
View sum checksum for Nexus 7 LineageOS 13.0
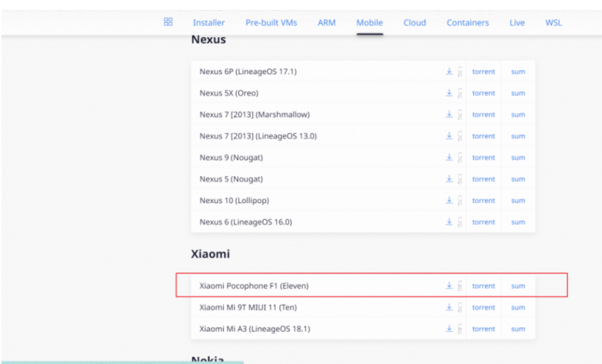coord(518,136)
